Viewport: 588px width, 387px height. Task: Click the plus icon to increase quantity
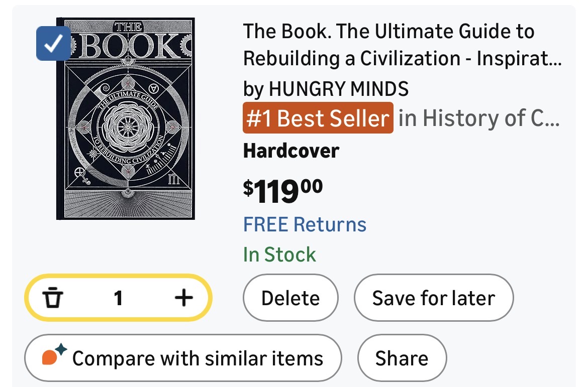pos(183,299)
